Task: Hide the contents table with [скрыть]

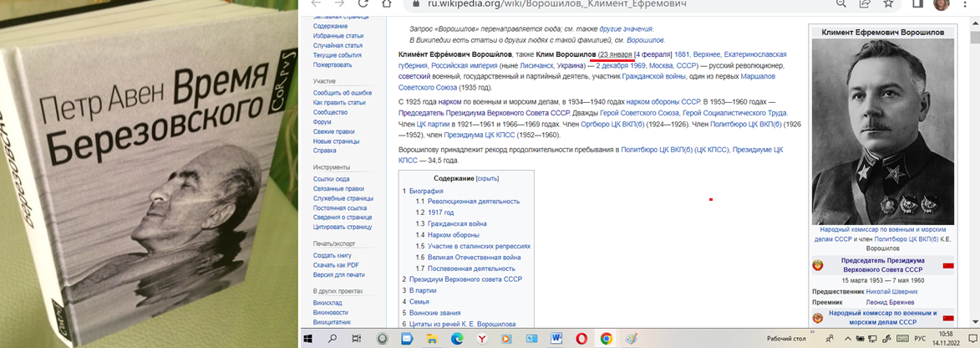Action: point(488,178)
